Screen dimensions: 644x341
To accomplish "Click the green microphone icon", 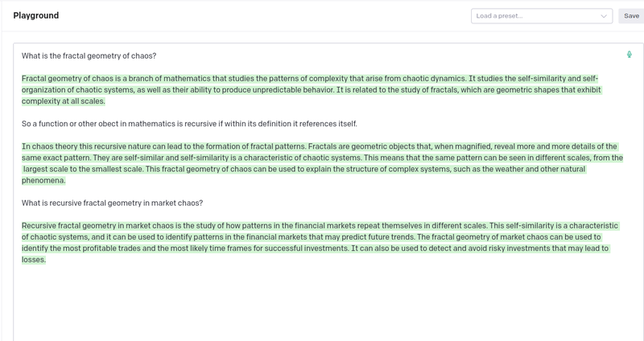I will tap(630, 55).
